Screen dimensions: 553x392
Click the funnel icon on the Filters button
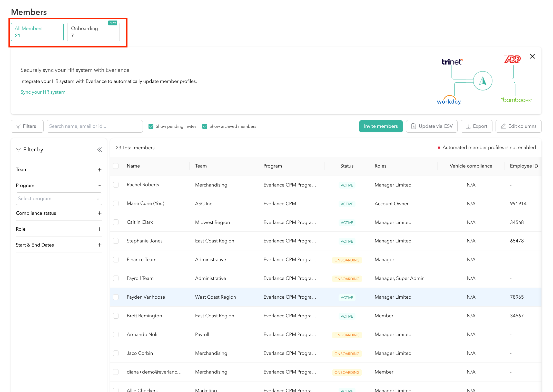click(18, 126)
